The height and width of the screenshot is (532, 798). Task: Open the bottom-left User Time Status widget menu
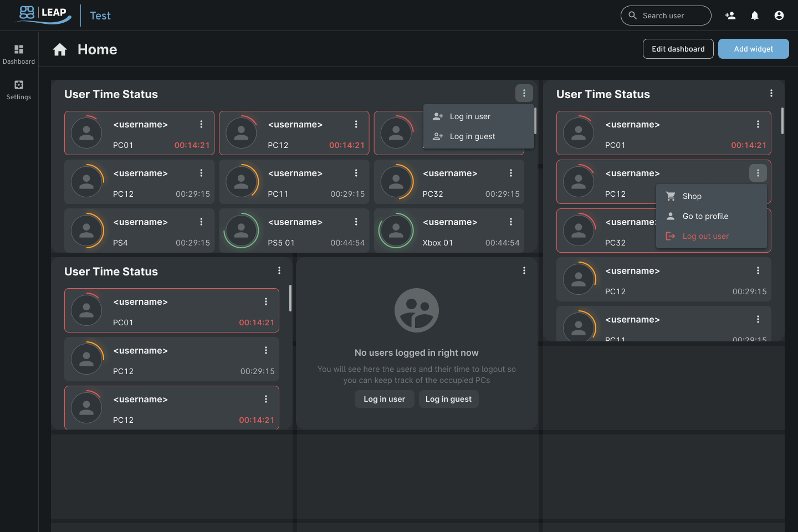[x=279, y=270]
